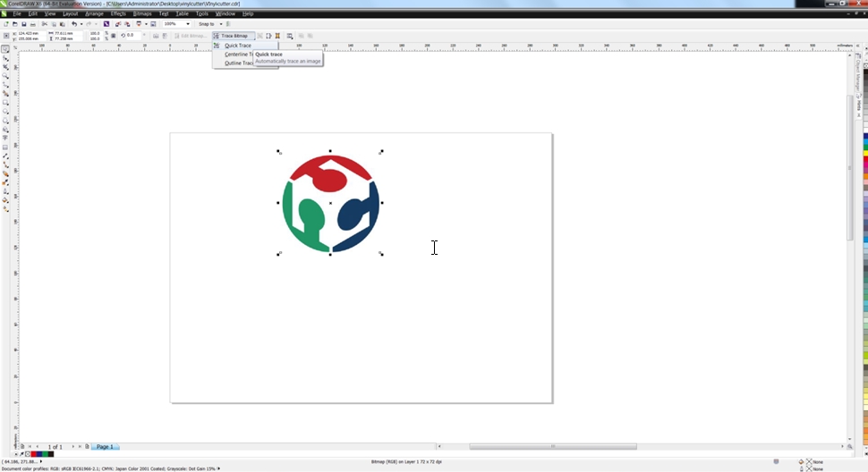Select the Table tool
The image size is (868, 472).
tap(5, 147)
